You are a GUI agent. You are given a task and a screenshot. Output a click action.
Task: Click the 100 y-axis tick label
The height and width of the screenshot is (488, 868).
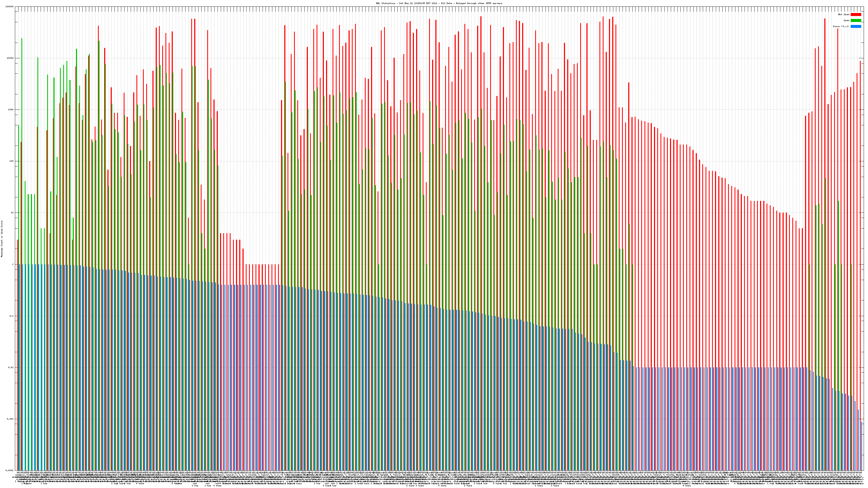[x=12, y=161]
